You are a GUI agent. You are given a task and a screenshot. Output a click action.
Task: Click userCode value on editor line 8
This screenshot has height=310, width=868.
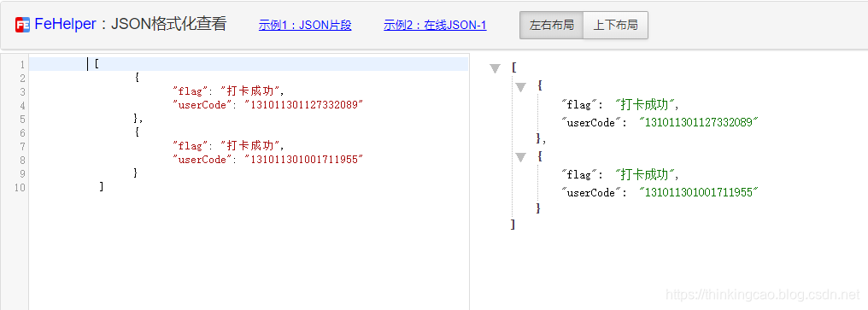coord(304,160)
